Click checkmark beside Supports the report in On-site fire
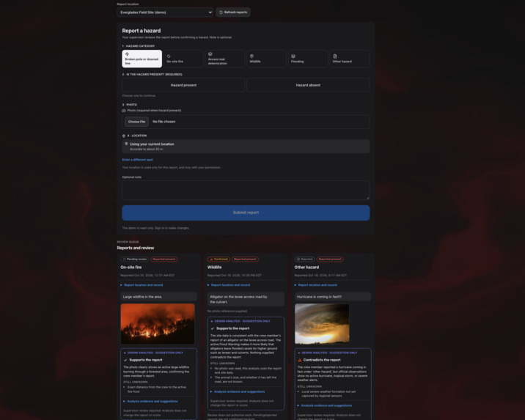 pyautogui.click(x=125, y=360)
